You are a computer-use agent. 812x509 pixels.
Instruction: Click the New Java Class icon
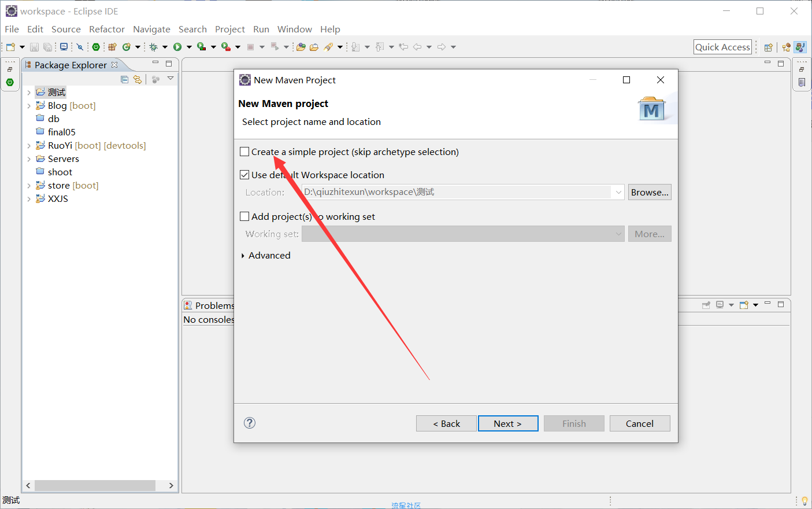pyautogui.click(x=126, y=47)
